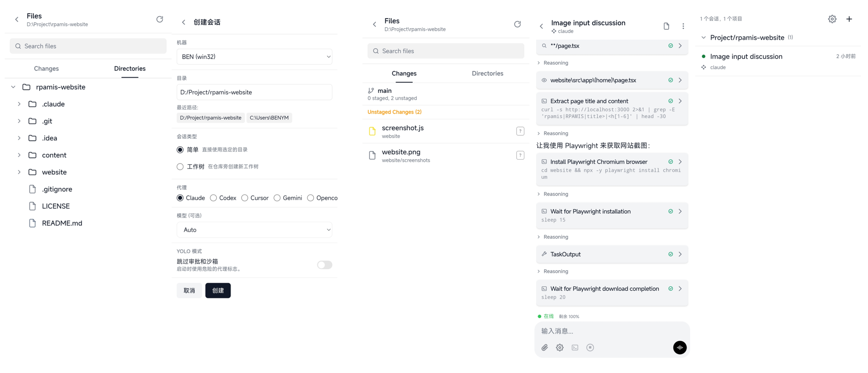Image resolution: width=868 pixels, height=373 pixels.
Task: Refresh the left Files directory panel
Action: pos(159,19)
